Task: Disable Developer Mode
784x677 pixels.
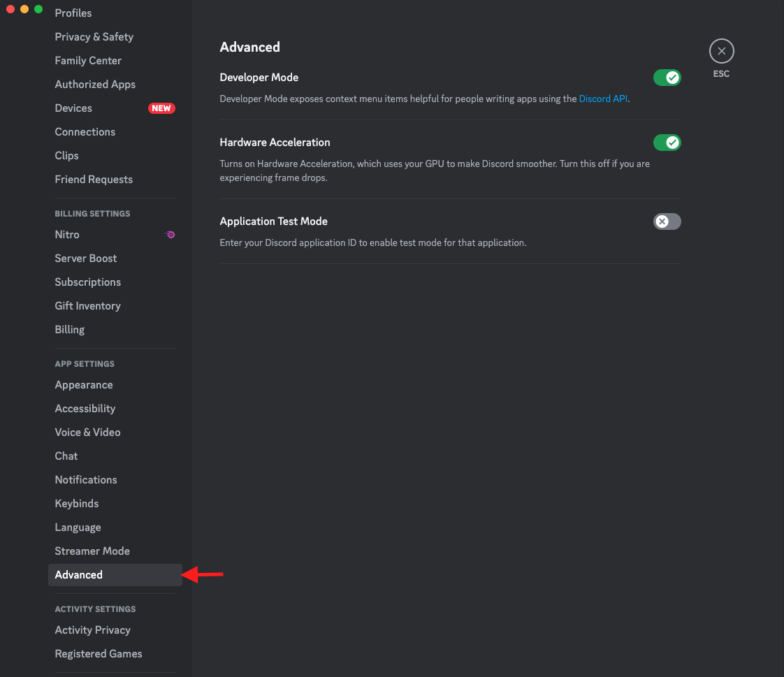Action: click(x=667, y=78)
